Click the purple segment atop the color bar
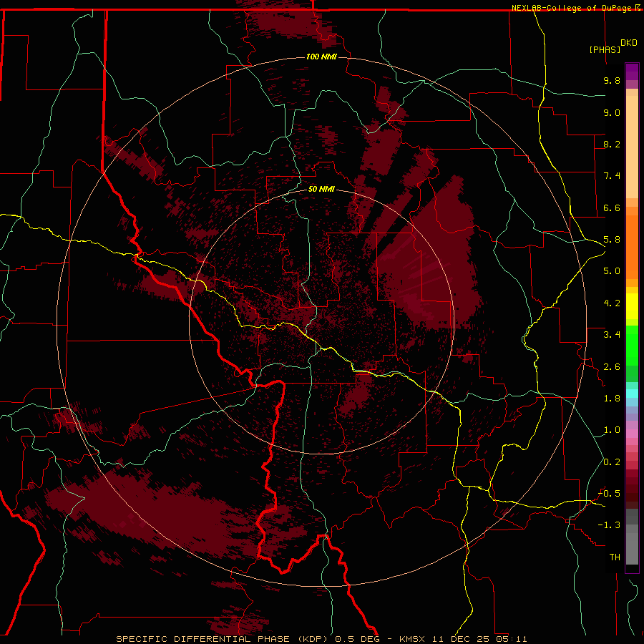This screenshot has width=644, height=644. tap(632, 72)
